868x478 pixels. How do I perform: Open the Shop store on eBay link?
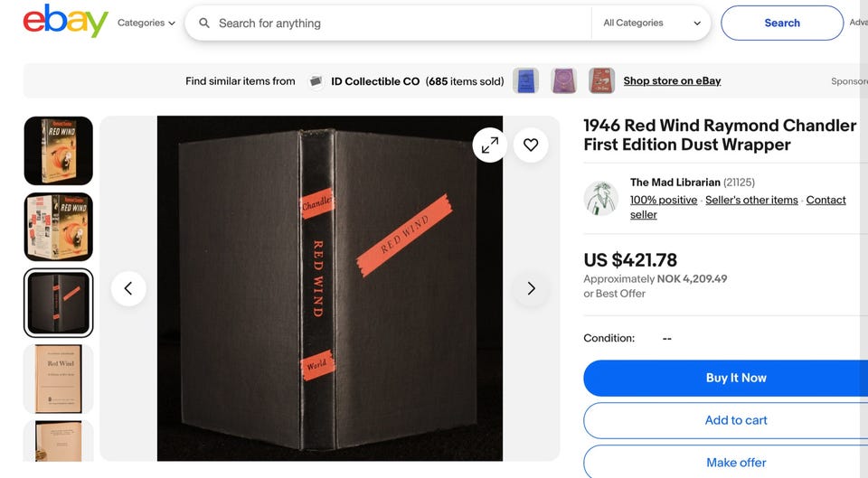[672, 81]
